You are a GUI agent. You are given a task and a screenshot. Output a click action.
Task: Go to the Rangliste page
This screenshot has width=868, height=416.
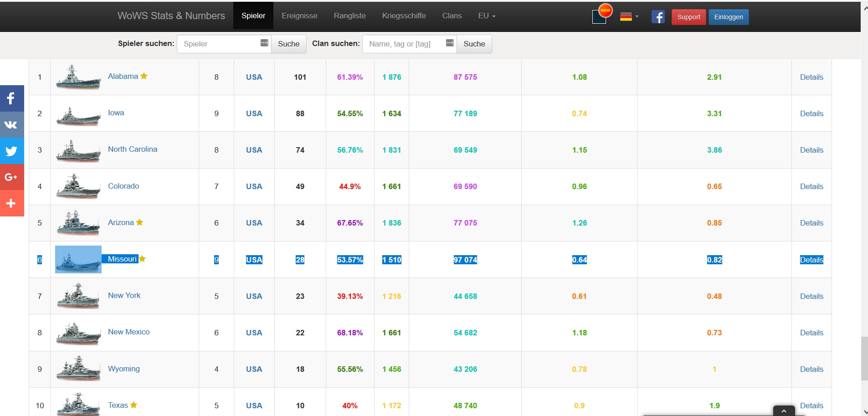(x=349, y=15)
